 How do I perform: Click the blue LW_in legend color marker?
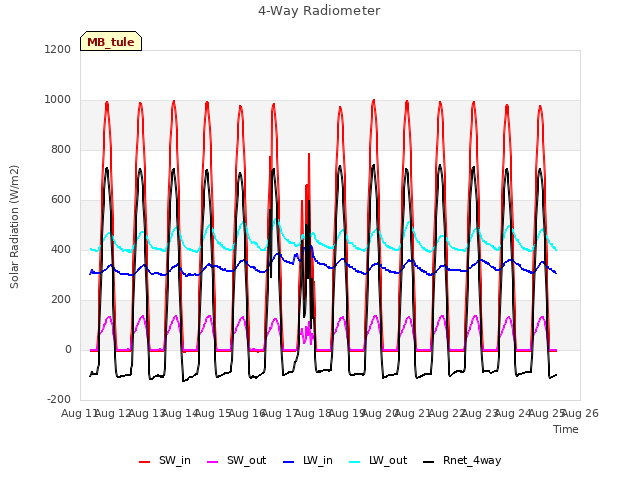pos(289,462)
